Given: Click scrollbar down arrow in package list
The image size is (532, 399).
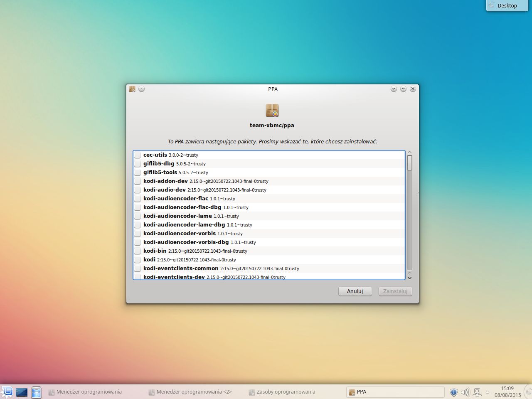Looking at the screenshot, I should tap(409, 278).
